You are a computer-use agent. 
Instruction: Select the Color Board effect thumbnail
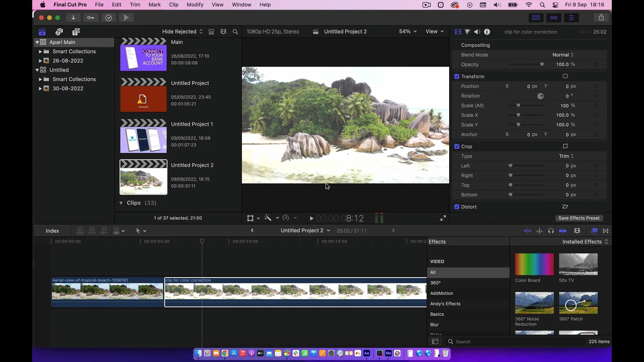tap(534, 264)
